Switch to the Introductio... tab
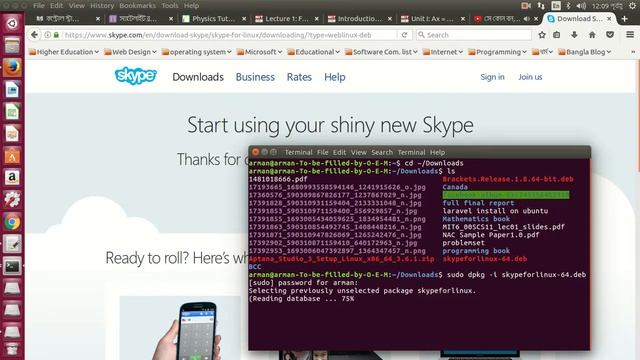The width and height of the screenshot is (640, 360). pos(360,19)
